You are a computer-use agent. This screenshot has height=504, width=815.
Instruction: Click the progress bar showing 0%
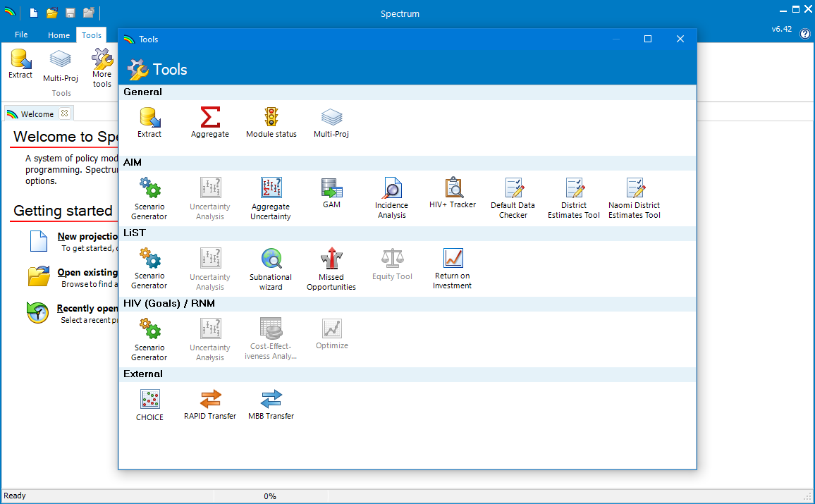[270, 496]
